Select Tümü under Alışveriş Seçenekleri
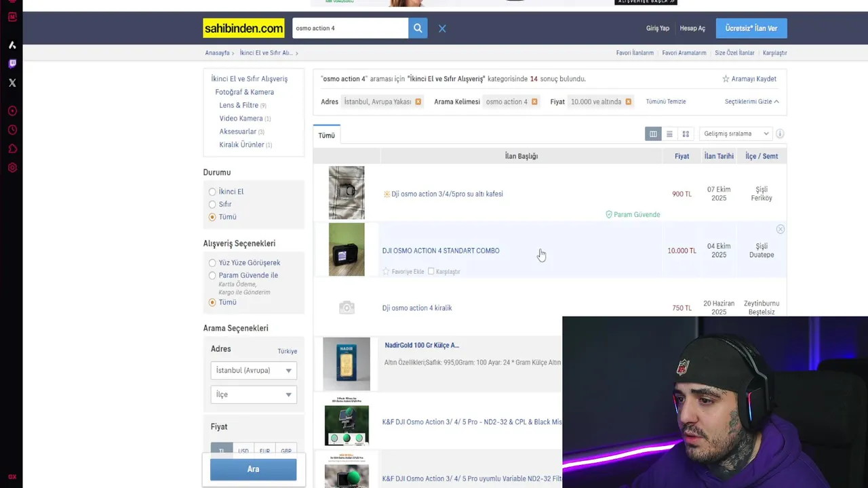 pyautogui.click(x=212, y=302)
